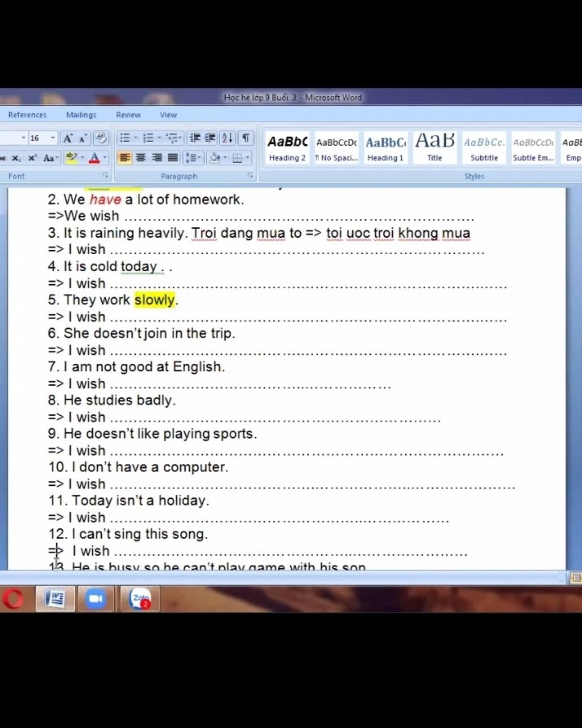Click the red word "have"

click(105, 200)
